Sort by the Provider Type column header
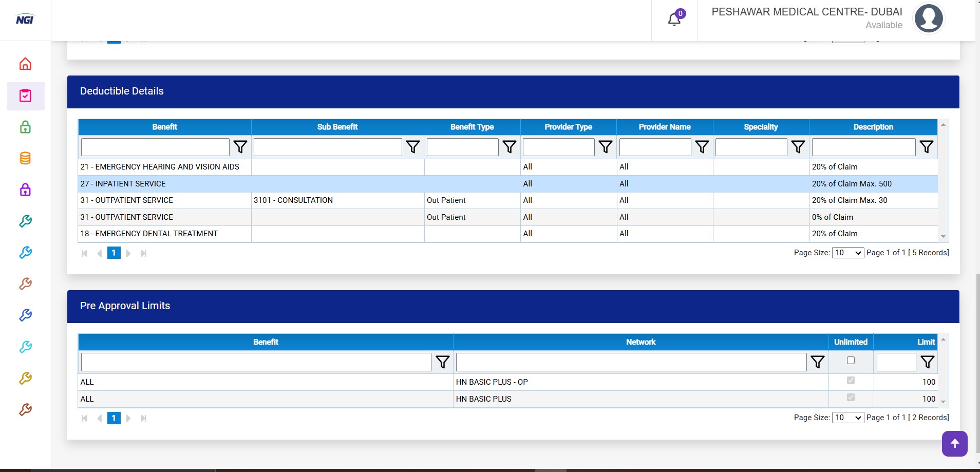This screenshot has width=980, height=472. 568,127
